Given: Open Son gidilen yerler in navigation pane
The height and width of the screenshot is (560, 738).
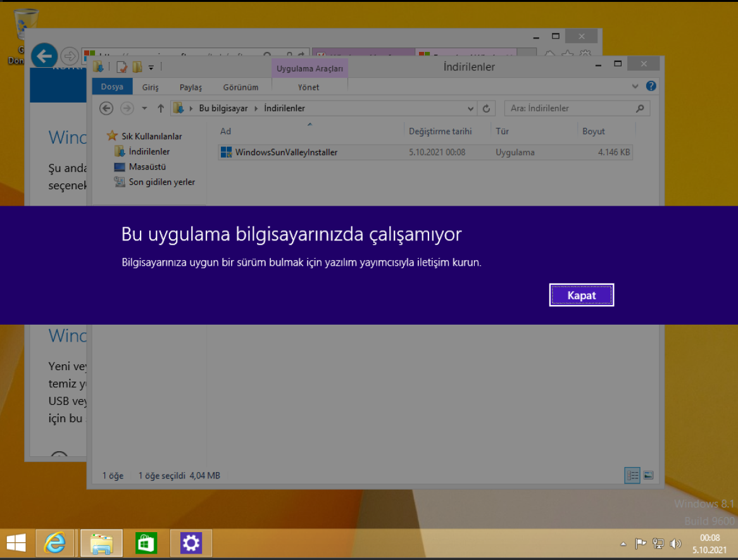Looking at the screenshot, I should click(161, 182).
